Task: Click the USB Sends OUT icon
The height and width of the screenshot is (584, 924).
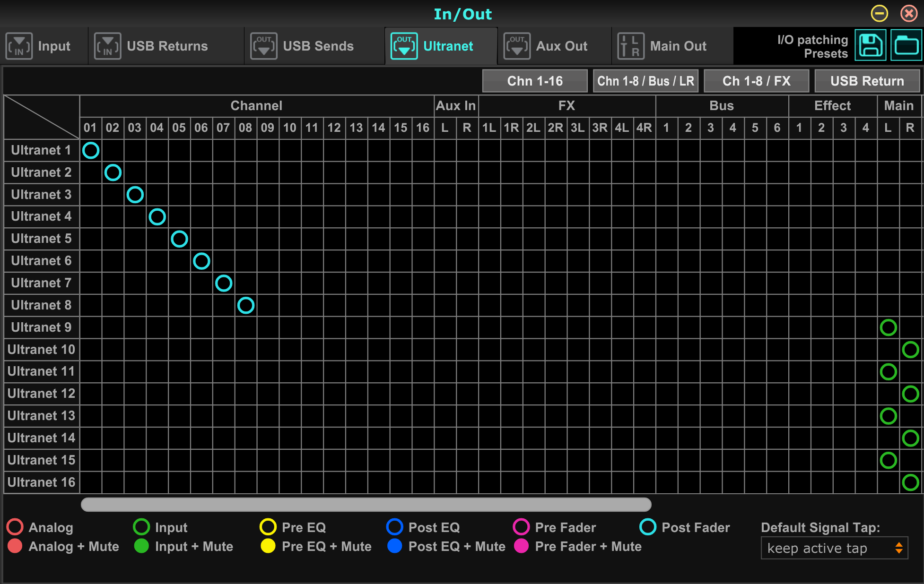Action: [x=264, y=46]
